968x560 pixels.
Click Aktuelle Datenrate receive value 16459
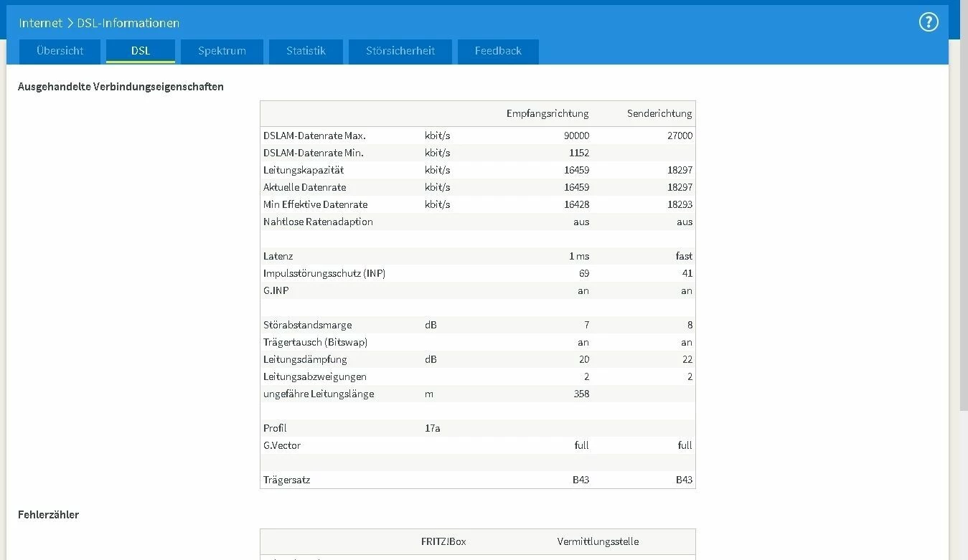[x=576, y=187]
